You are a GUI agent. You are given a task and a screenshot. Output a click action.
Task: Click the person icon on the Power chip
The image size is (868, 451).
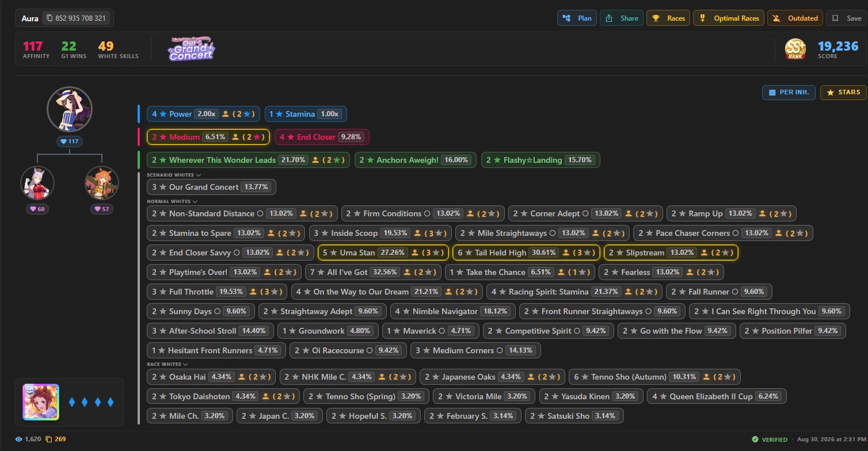pos(226,114)
